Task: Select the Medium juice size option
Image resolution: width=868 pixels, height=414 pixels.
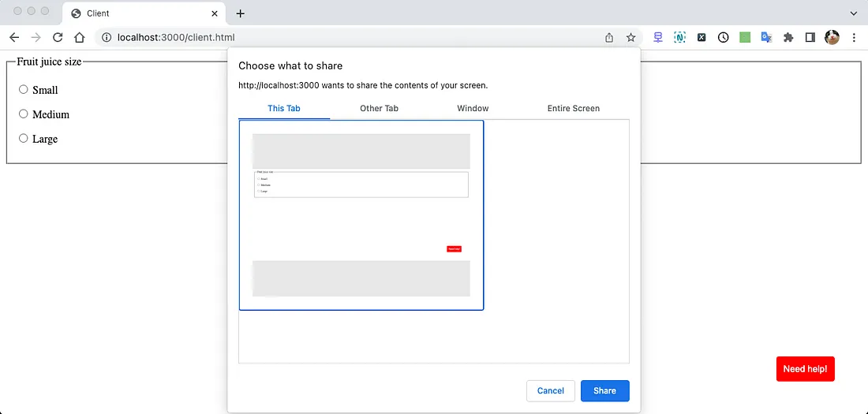Action: pyautogui.click(x=24, y=114)
